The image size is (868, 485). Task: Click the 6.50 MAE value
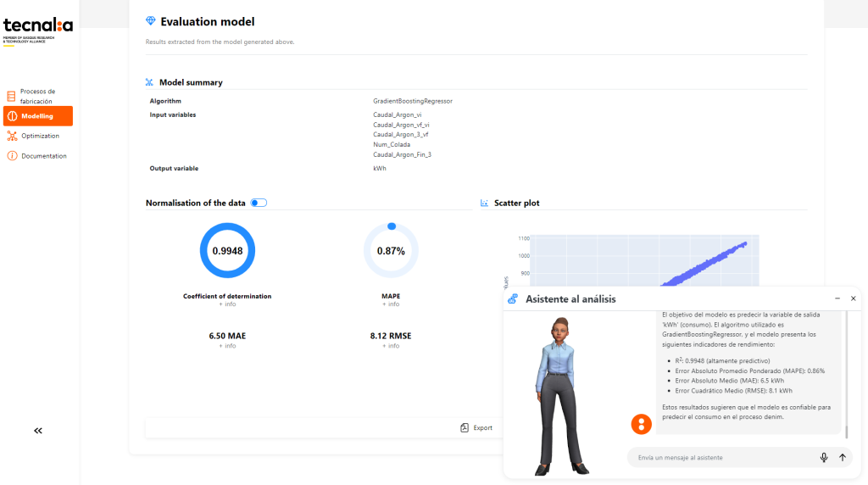click(227, 336)
